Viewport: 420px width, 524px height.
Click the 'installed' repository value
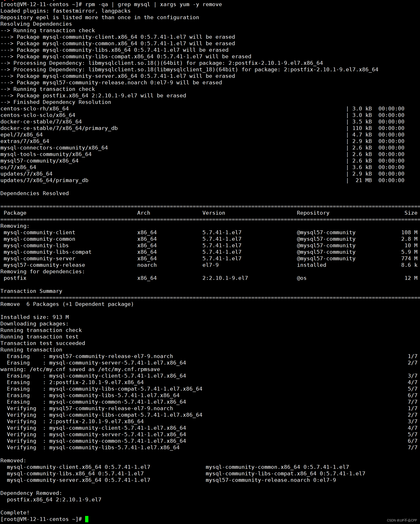[312, 265]
